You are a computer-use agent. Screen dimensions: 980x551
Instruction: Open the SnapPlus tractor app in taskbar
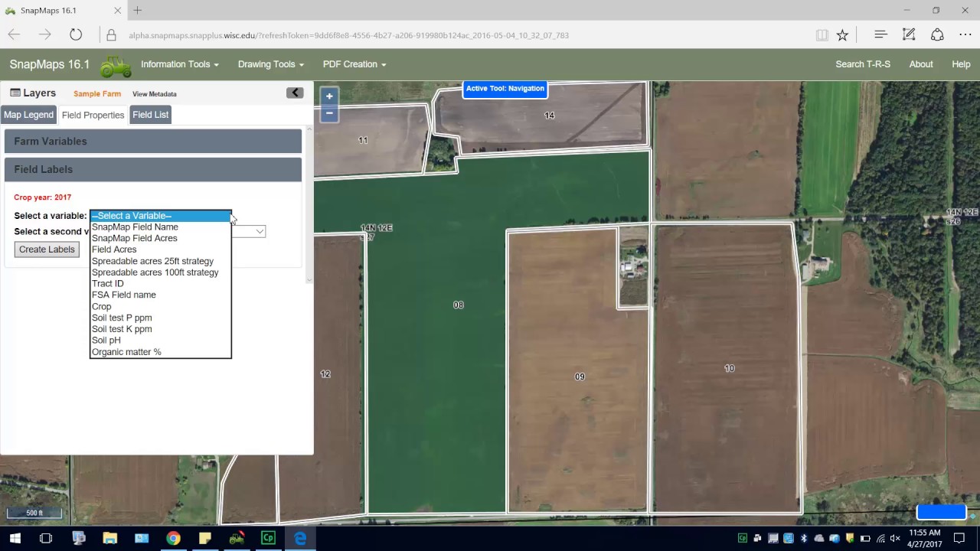click(237, 538)
